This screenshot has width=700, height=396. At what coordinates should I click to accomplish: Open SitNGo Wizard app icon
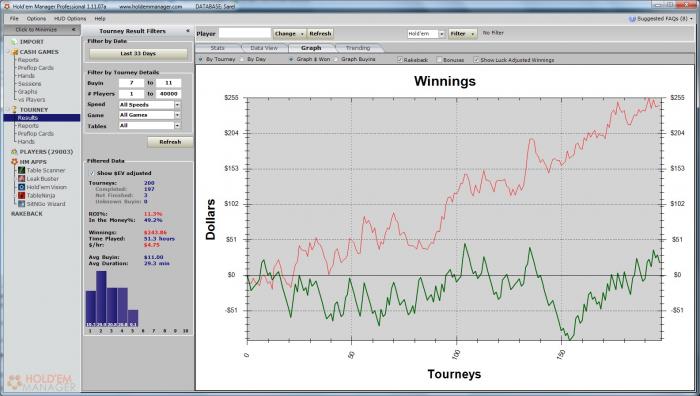point(21,204)
